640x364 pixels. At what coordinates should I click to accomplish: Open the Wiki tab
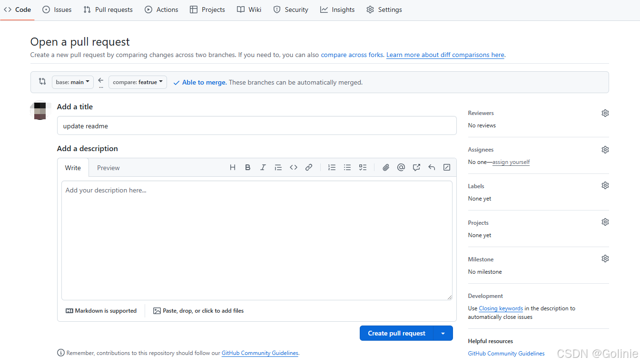[x=249, y=10]
